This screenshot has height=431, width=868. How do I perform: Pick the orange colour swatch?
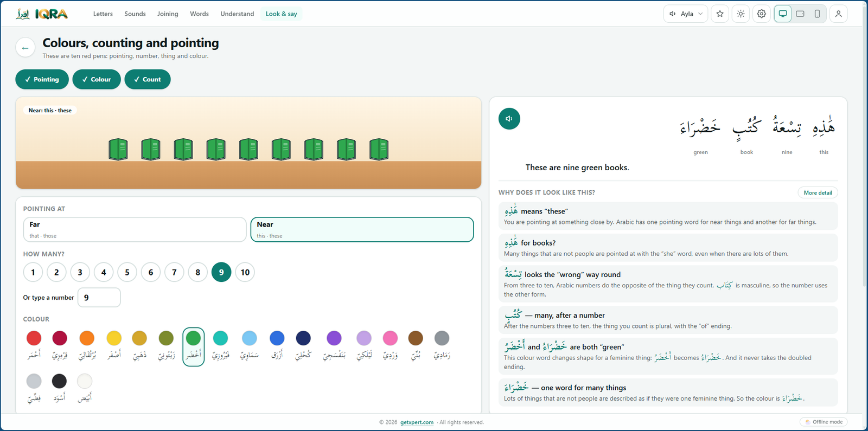pyautogui.click(x=87, y=338)
